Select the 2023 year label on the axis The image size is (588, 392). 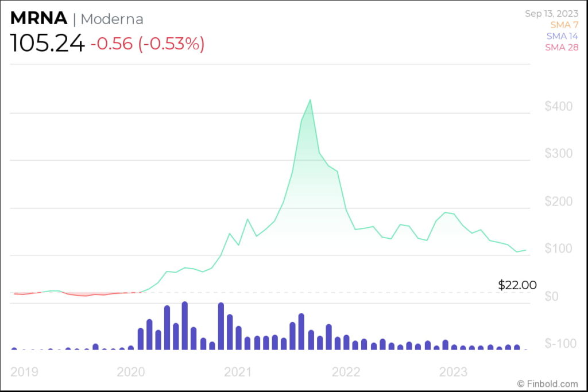(x=453, y=371)
